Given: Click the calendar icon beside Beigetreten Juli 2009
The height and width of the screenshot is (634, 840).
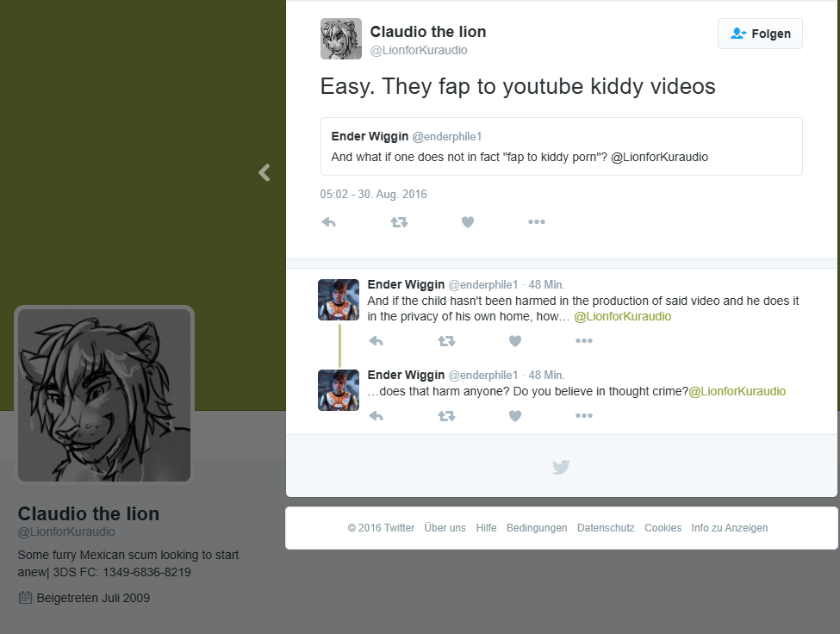Looking at the screenshot, I should (25, 598).
